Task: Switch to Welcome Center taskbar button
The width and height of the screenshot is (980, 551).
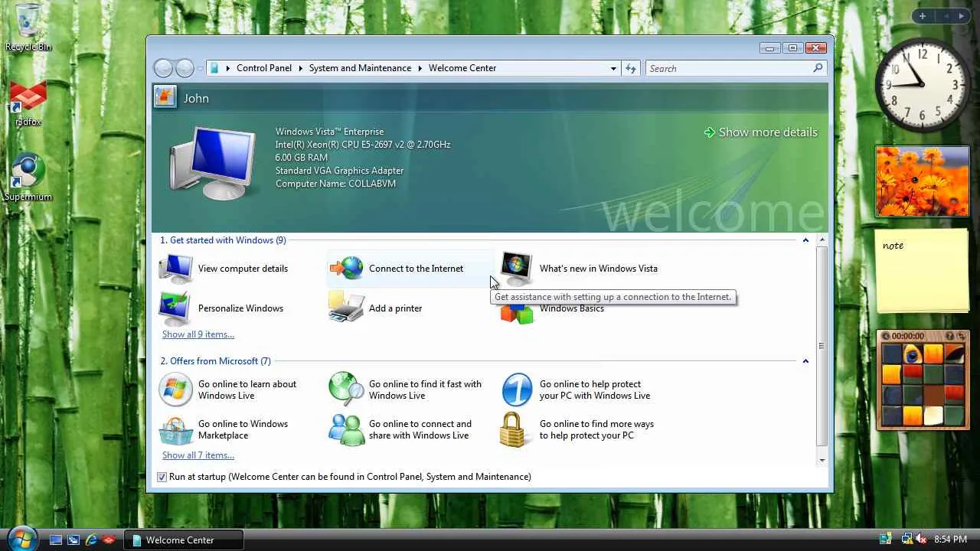Action: coord(184,540)
